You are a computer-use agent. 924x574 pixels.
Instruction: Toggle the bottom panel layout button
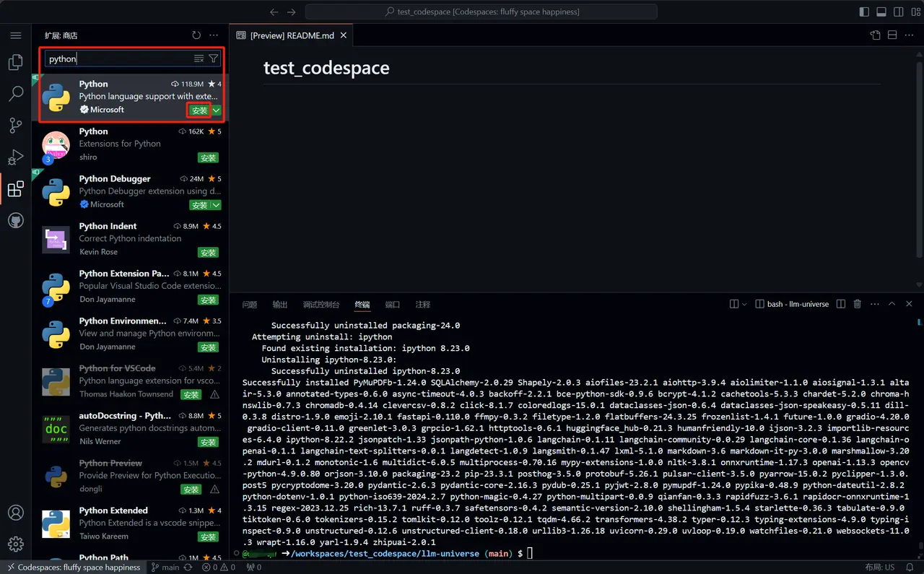[881, 12]
